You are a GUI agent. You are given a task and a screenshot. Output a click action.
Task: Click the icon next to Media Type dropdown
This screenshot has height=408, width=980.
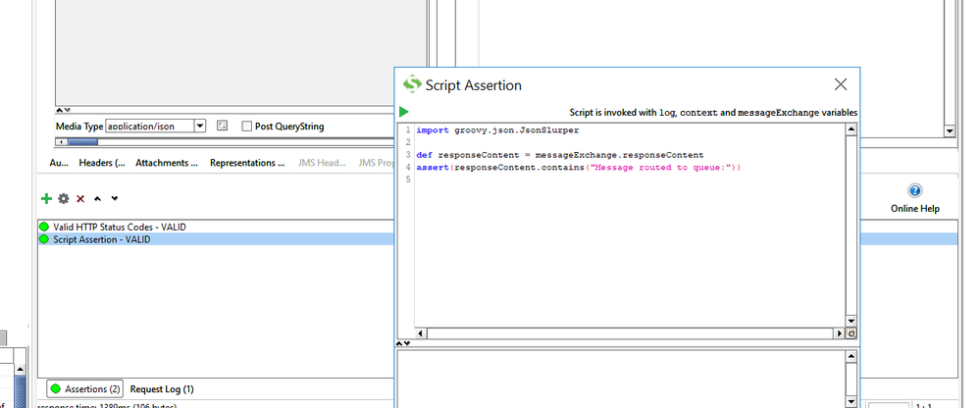(222, 127)
